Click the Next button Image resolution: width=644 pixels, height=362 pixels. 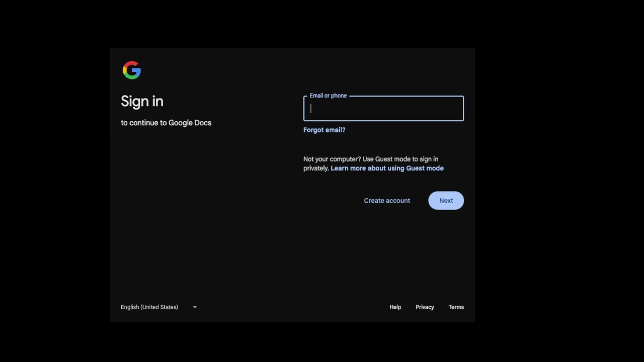point(446,201)
